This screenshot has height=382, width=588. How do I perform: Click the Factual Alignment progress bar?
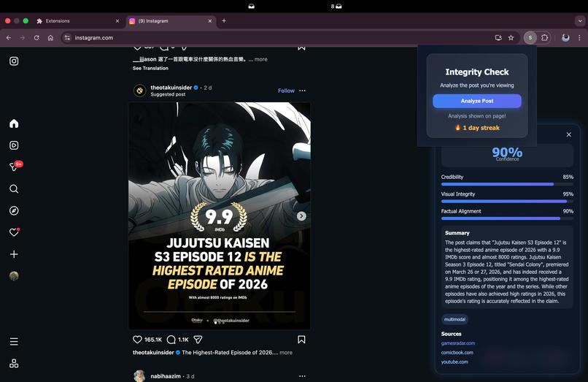tap(507, 218)
